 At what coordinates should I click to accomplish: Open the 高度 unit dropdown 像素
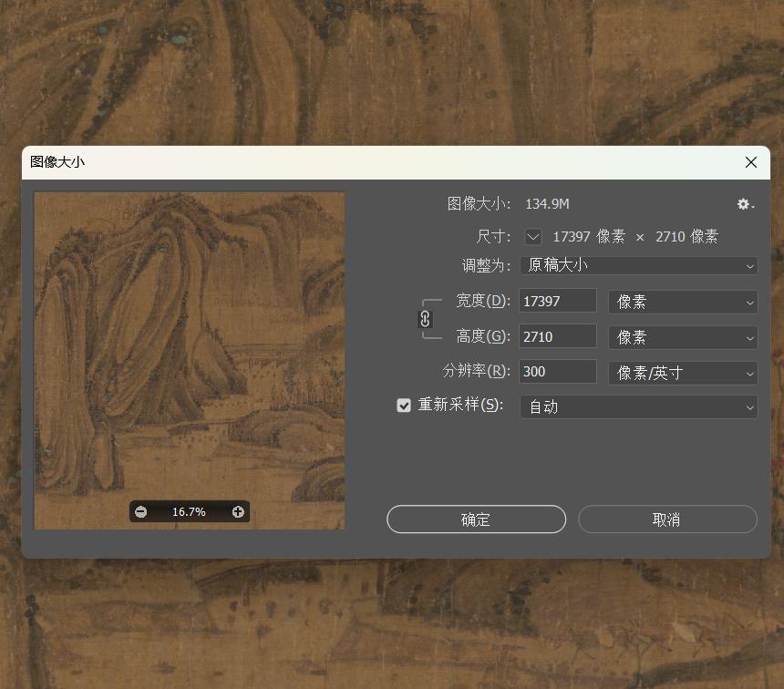(683, 337)
